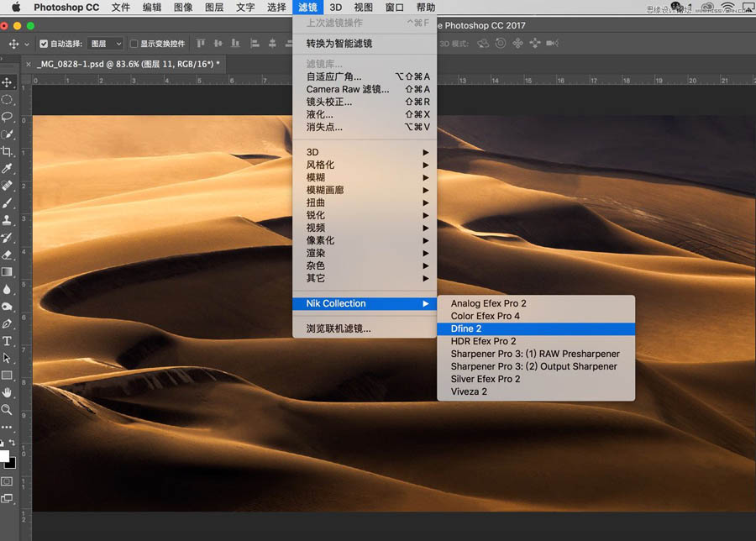Image resolution: width=756 pixels, height=541 pixels.
Task: Select the Brush tool
Action: [9, 206]
